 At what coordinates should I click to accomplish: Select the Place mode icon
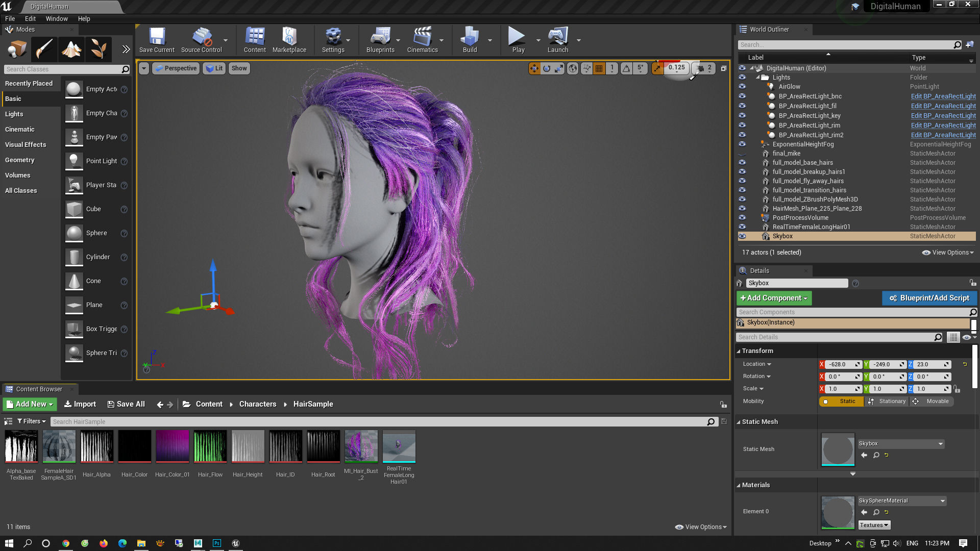coord(16,49)
